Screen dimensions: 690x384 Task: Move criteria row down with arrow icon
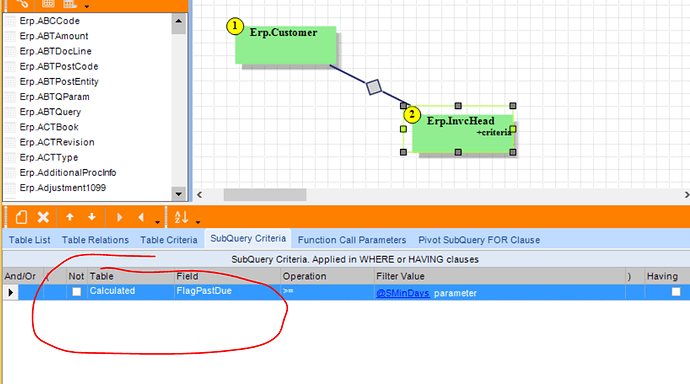(x=92, y=217)
